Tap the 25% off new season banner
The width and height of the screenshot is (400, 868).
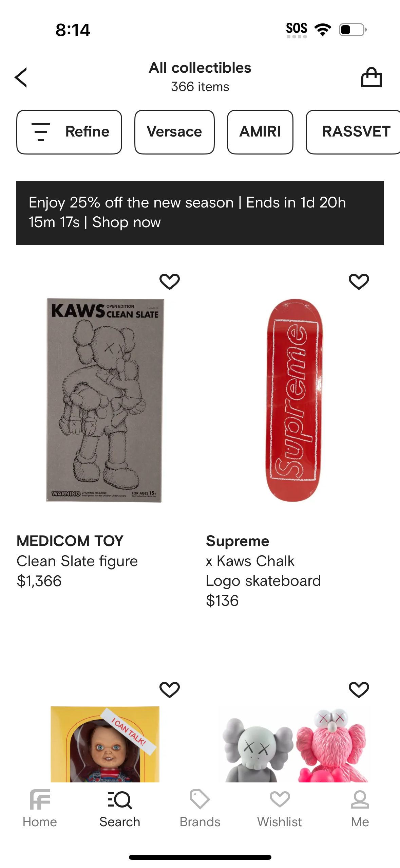(200, 213)
